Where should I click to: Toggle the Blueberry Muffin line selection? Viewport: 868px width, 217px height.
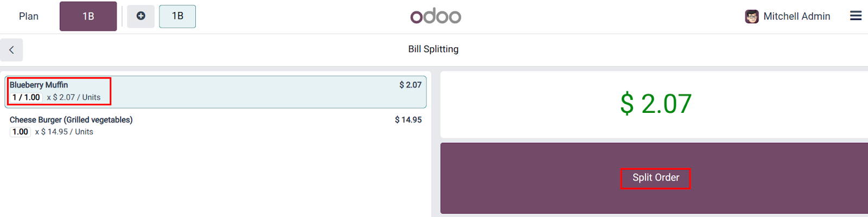(x=215, y=92)
